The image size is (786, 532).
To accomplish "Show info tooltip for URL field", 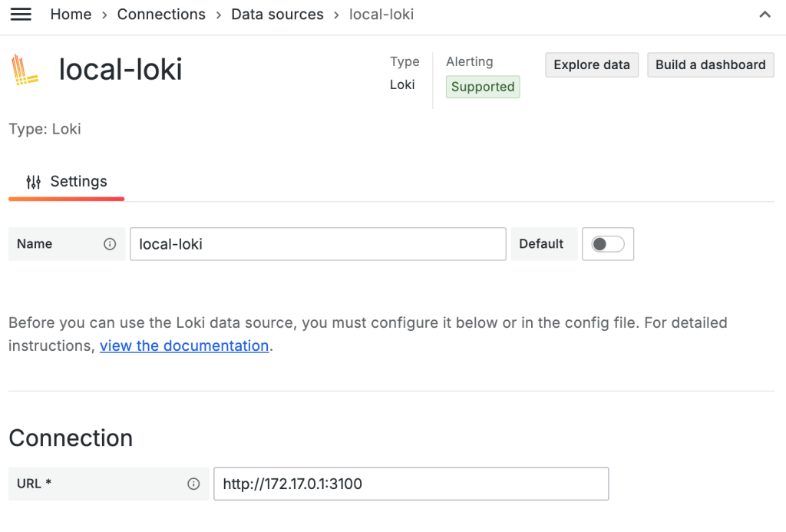I will [x=193, y=484].
